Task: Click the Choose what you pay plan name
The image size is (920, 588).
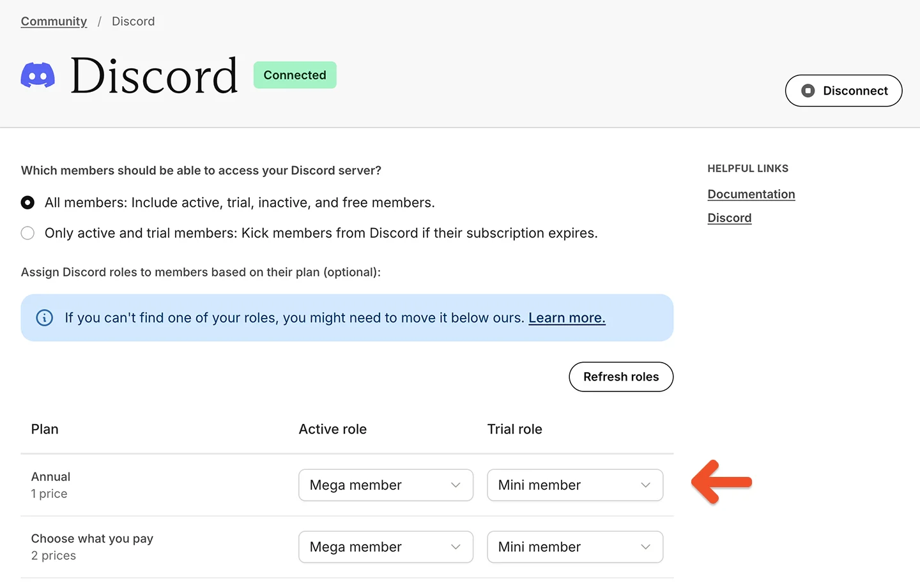Action: tap(92, 539)
